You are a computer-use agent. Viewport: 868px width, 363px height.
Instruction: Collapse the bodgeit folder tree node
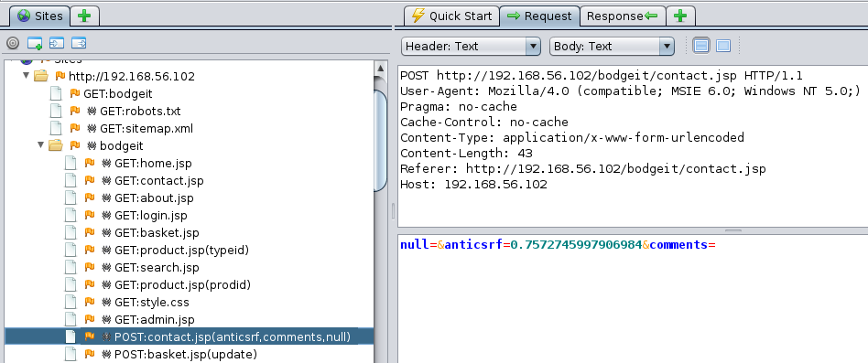(x=40, y=144)
